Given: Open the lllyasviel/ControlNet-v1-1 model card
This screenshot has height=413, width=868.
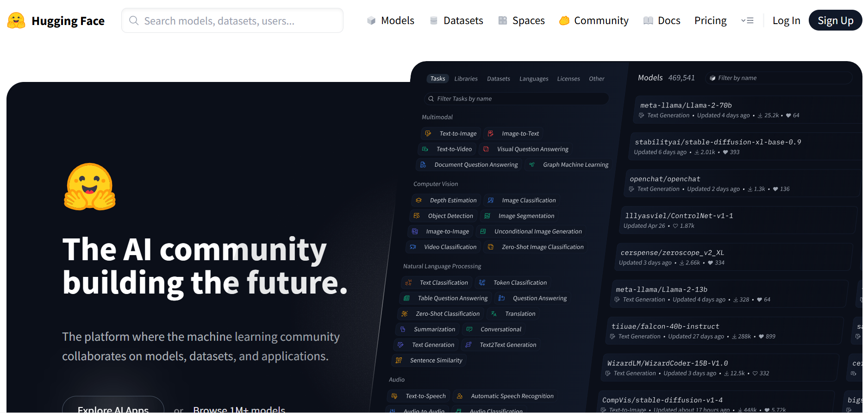Looking at the screenshot, I should point(737,220).
